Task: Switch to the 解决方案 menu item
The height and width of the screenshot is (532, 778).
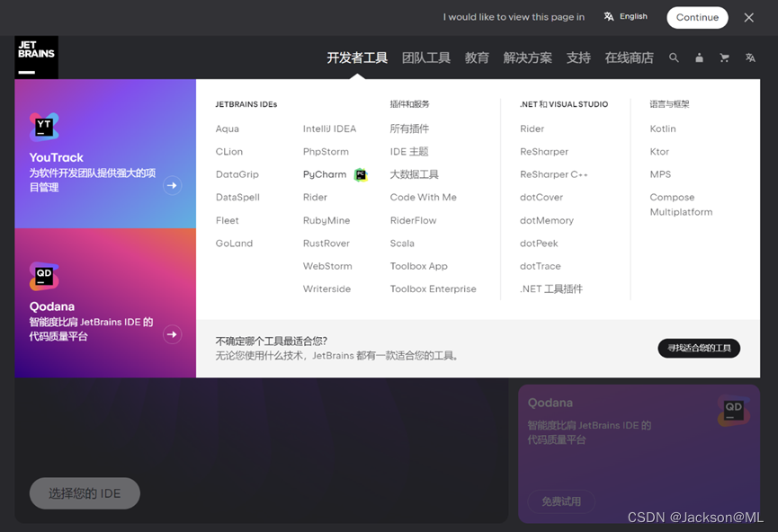Action: 527,57
